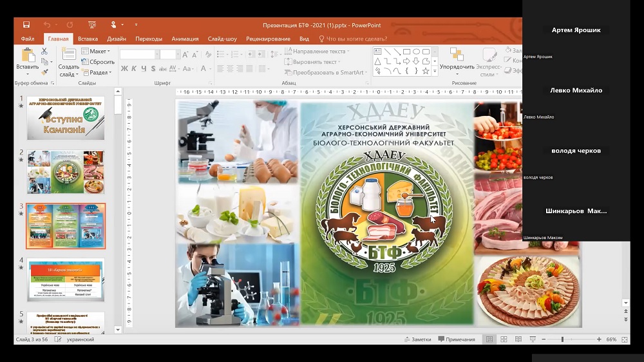This screenshot has height=362, width=644.
Task: Open Экспресс-стили quick styles
Action: (489, 62)
